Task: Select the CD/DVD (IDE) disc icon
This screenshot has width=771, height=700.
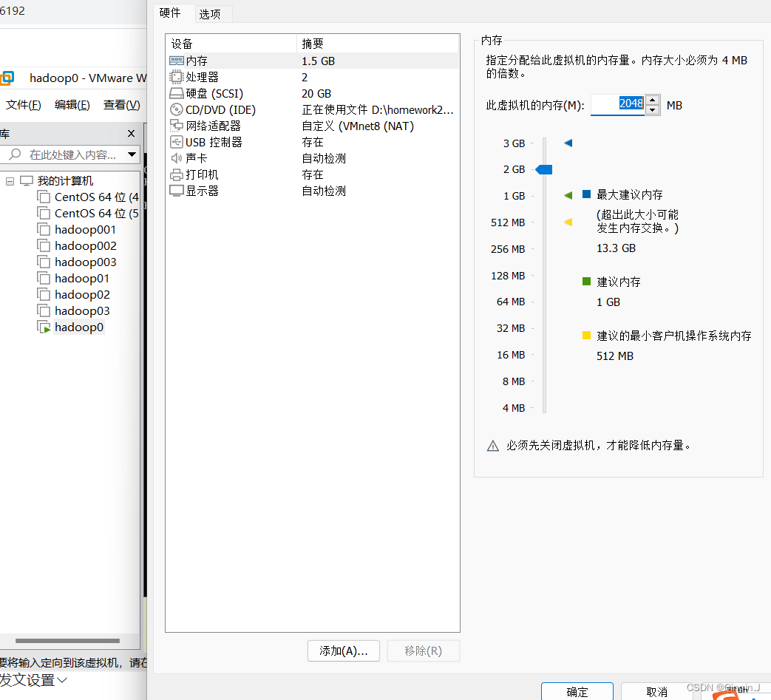Action: (x=176, y=109)
